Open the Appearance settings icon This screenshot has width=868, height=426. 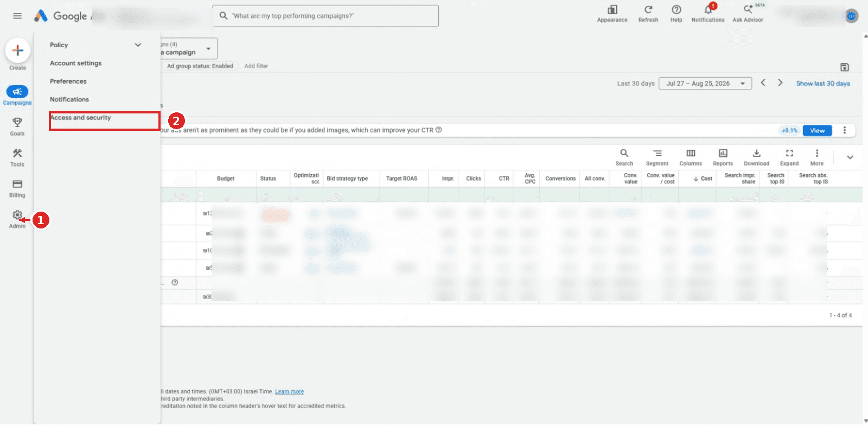point(612,10)
